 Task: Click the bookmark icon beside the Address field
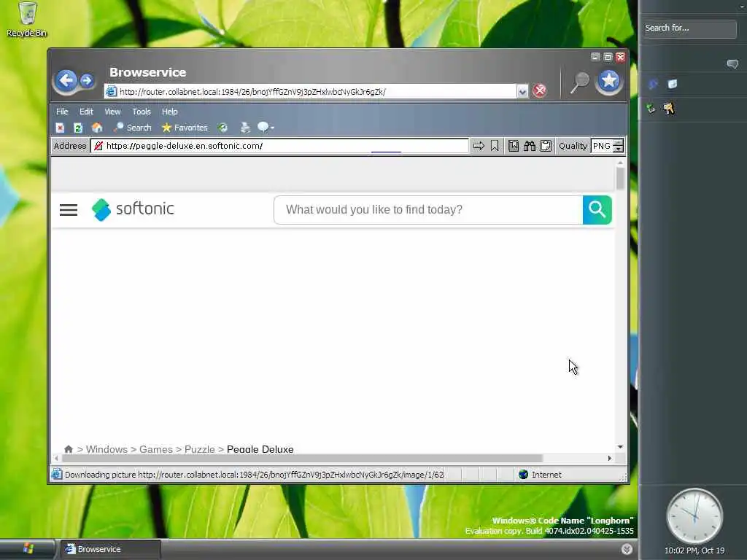[x=495, y=146]
